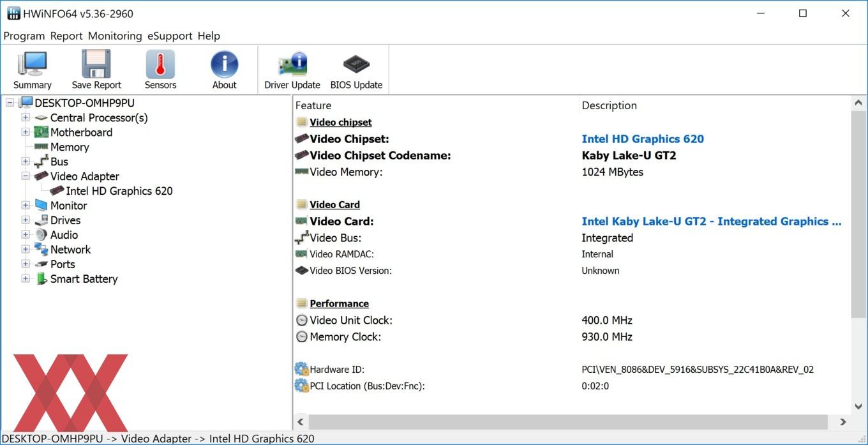Click the horizontal scrollbar right arrow

pyautogui.click(x=843, y=422)
